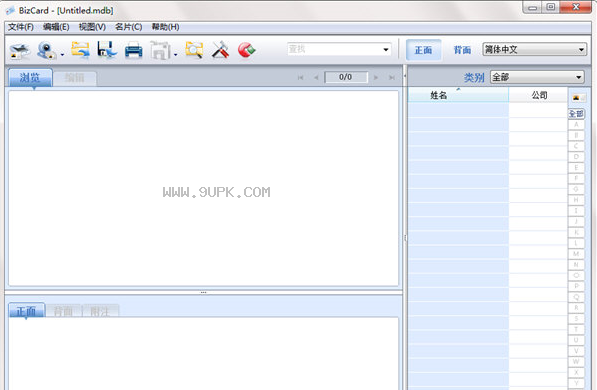Select the 正面 front side toggle
The height and width of the screenshot is (390, 597).
(423, 50)
